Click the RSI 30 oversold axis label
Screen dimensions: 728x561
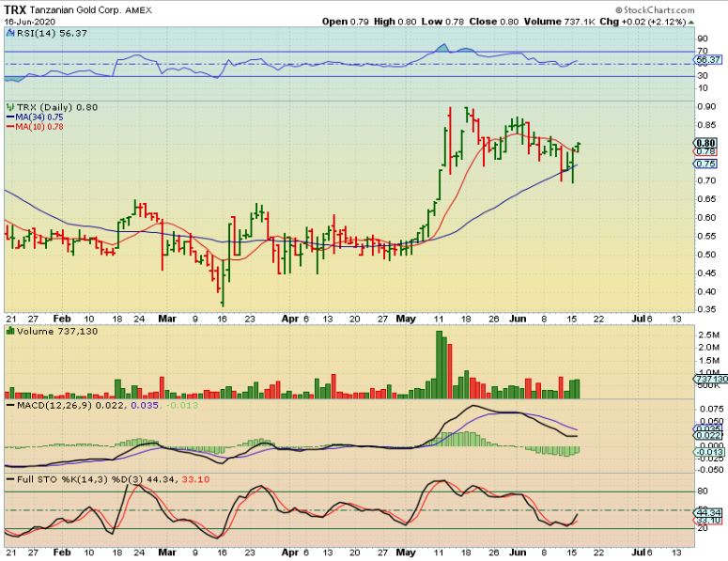703,75
